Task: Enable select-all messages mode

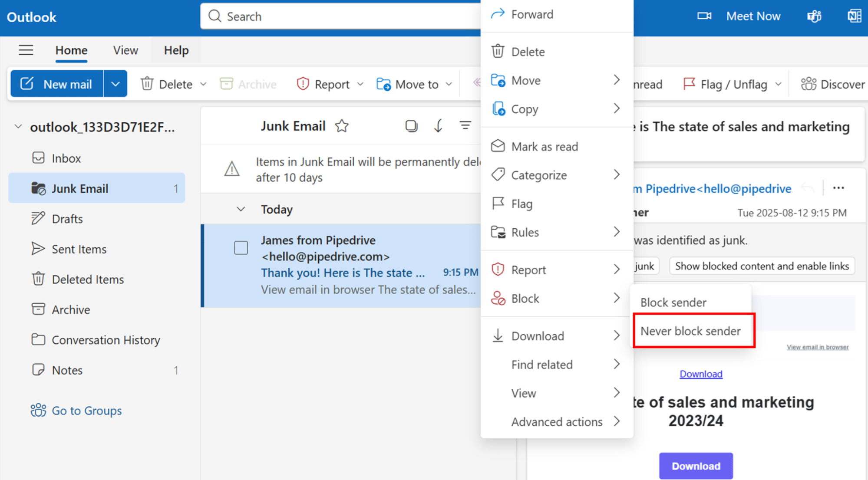Action: click(x=411, y=126)
